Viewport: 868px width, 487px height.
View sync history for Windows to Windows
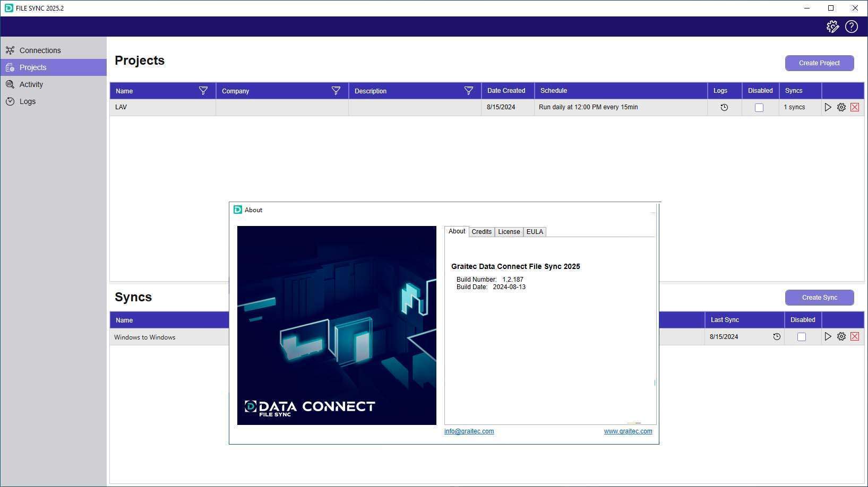tap(777, 337)
